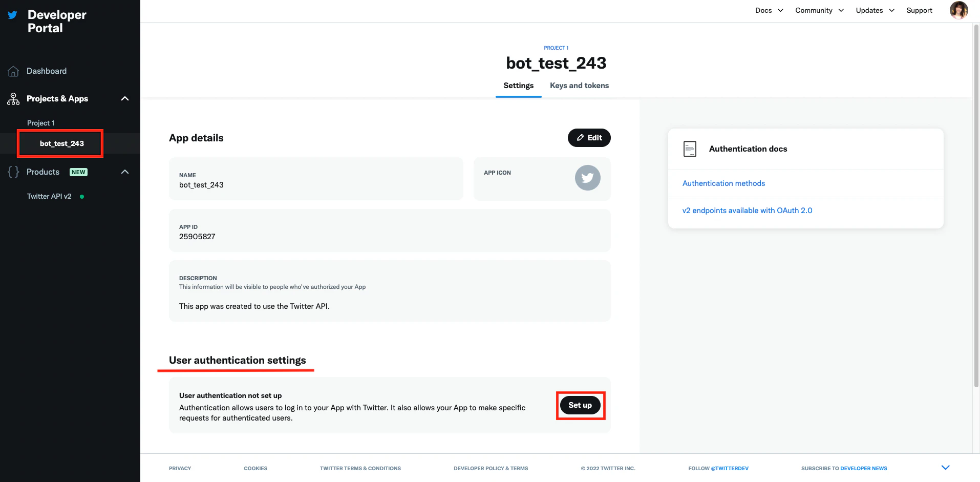Open Developer Policy & Terms link

pyautogui.click(x=491, y=468)
